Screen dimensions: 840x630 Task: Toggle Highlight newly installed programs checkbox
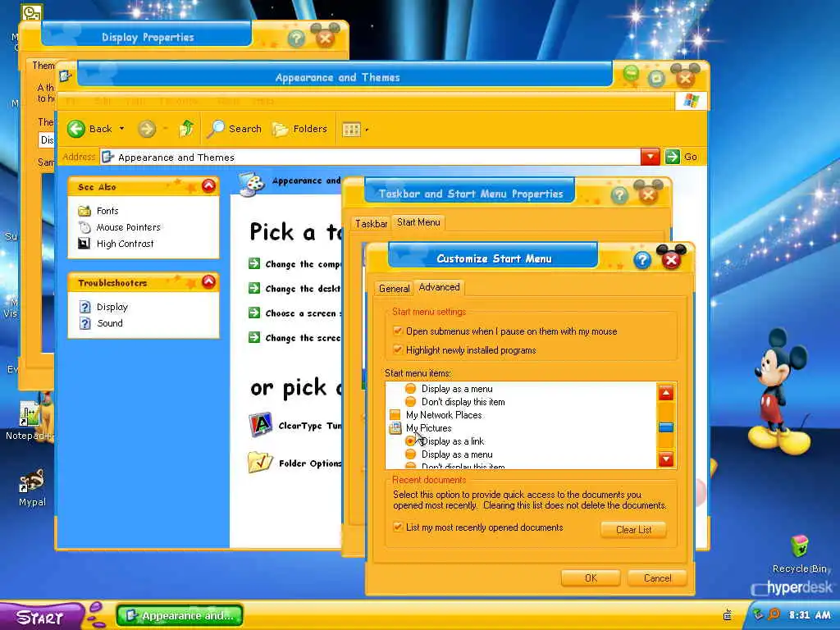coord(398,349)
